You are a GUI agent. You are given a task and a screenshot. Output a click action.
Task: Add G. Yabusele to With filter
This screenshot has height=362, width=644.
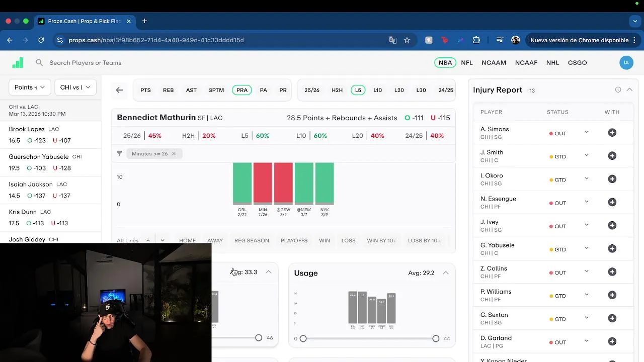tap(612, 249)
